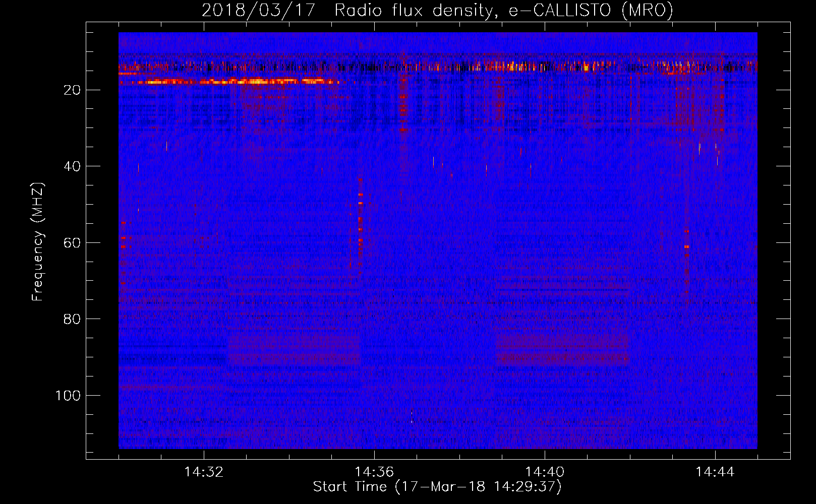Click the 'Start Time (17-Mar-18 14:29:37)' axis label
Image resolution: width=816 pixels, height=504 pixels.
click(x=437, y=487)
